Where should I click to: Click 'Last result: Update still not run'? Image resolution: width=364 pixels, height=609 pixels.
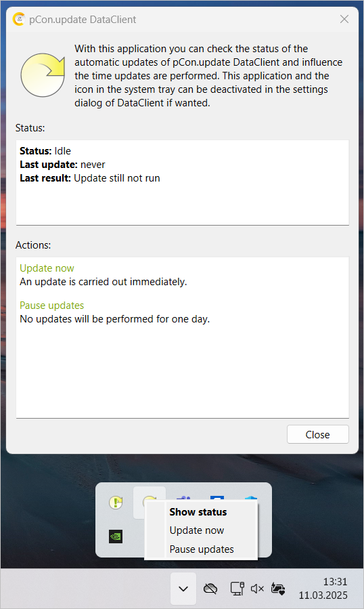(x=90, y=178)
